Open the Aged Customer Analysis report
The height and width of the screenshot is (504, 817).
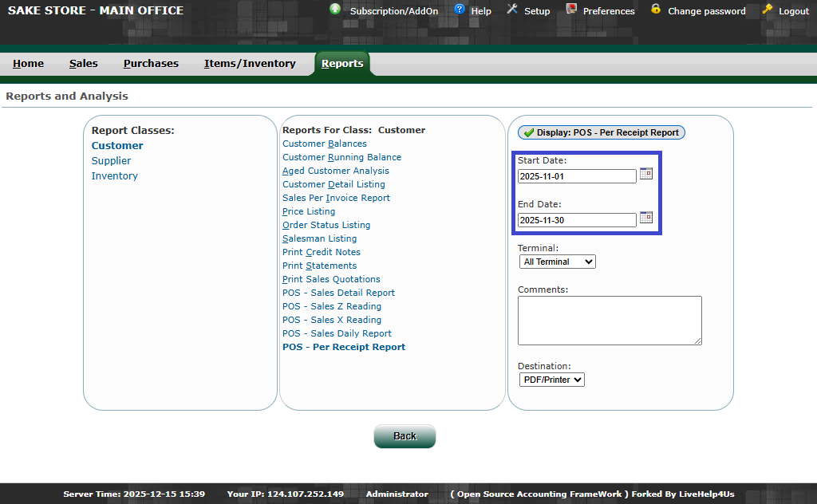(x=336, y=171)
